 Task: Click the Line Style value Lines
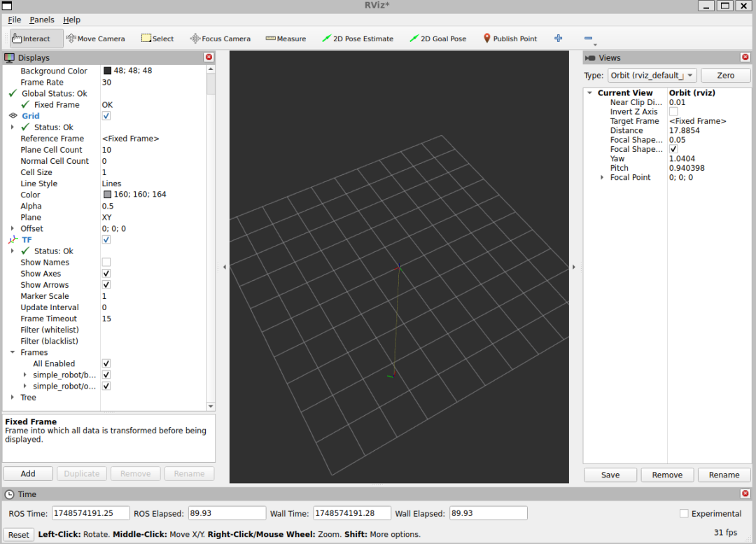[111, 183]
